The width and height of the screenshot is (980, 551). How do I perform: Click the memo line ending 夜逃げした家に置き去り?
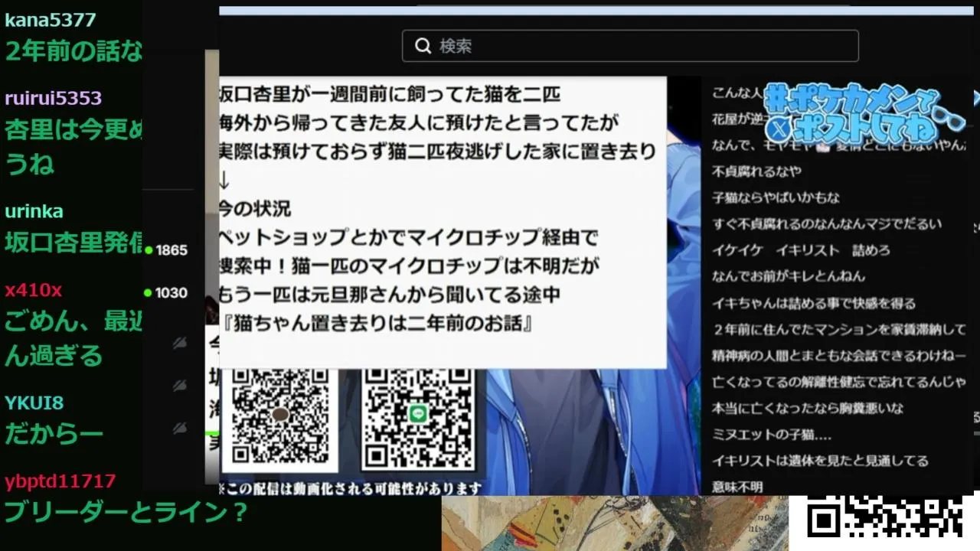click(x=438, y=152)
